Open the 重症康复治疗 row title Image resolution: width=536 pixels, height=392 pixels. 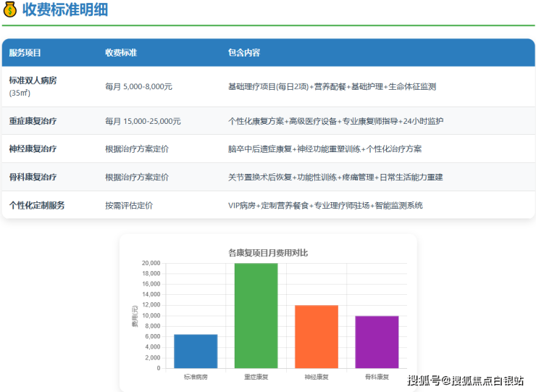[33, 121]
